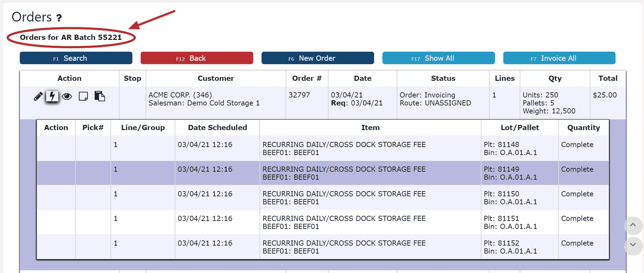Screen dimensions: 644x273
Task: Select the Status column header
Action: click(443, 78)
